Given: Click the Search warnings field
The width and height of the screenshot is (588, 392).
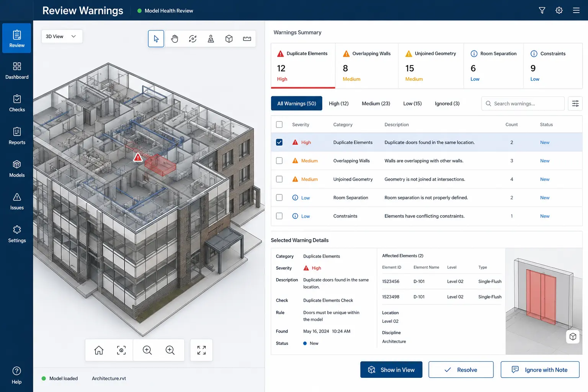Looking at the screenshot, I should click(523, 103).
